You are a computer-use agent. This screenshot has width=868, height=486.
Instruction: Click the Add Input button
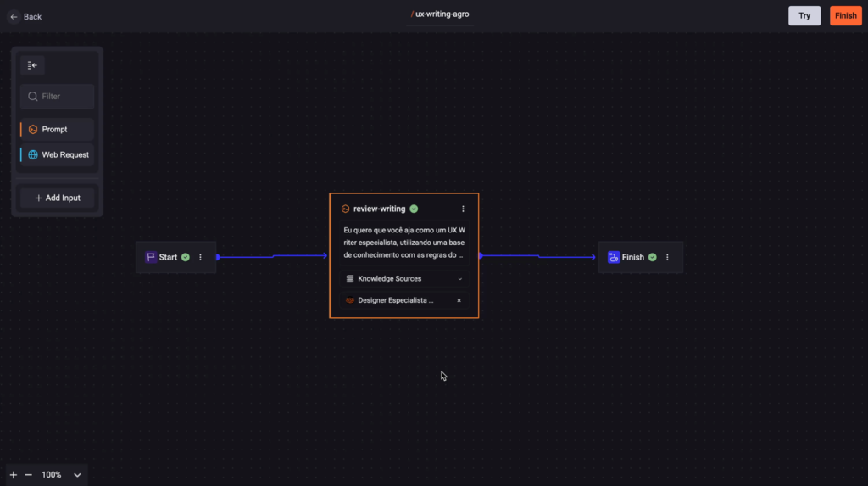click(57, 198)
